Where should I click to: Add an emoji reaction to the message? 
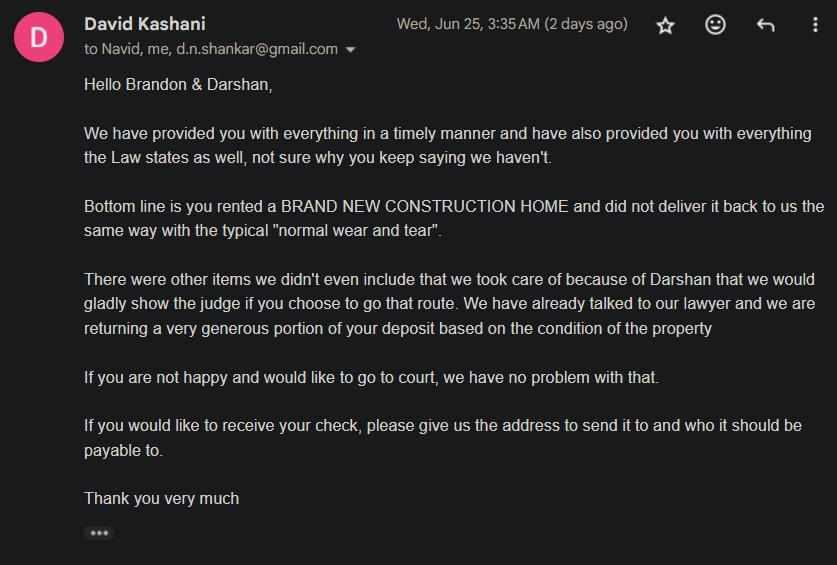(715, 25)
